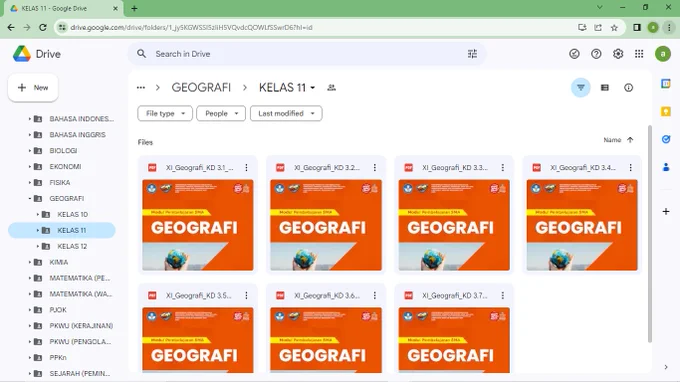Viewport: 680px width, 382px height.
Task: Open the Settings gear icon
Action: pyautogui.click(x=618, y=54)
